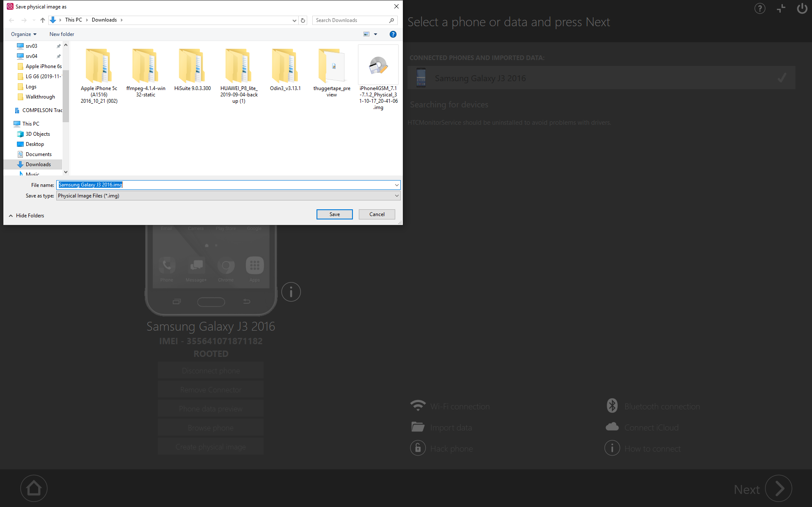Choose Import data option
Image resolution: width=812 pixels, height=507 pixels.
(441, 428)
